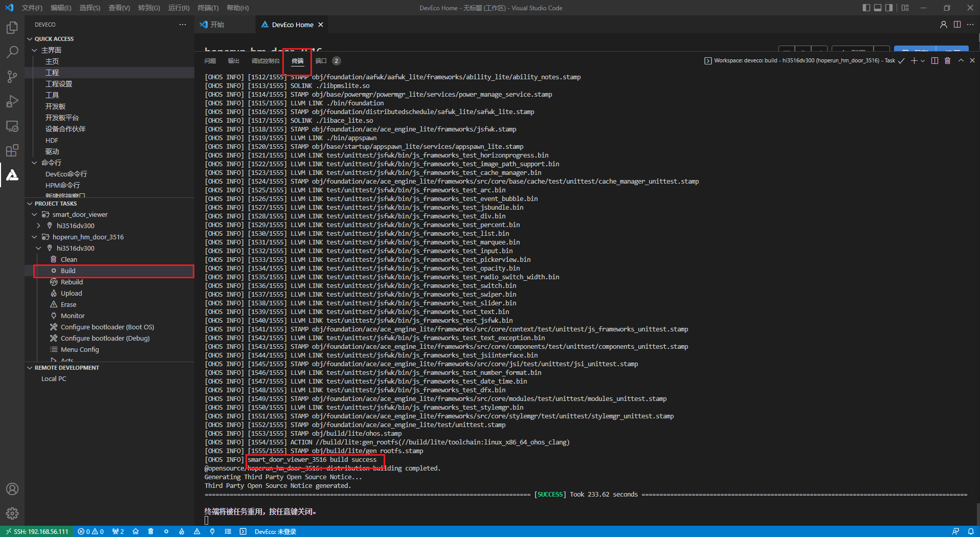The image size is (980, 537).
Task: Open the Search view in activity bar
Action: click(12, 52)
